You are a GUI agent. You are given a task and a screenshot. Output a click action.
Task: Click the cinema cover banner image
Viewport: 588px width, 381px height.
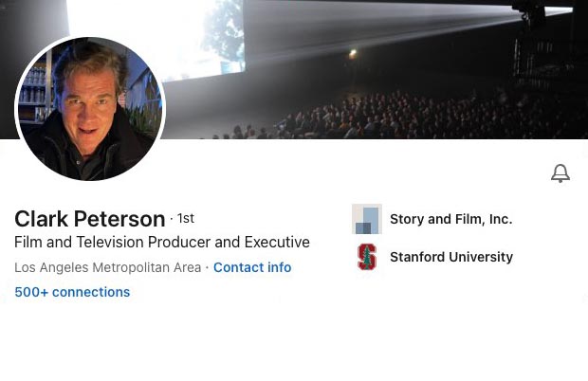(x=379, y=66)
